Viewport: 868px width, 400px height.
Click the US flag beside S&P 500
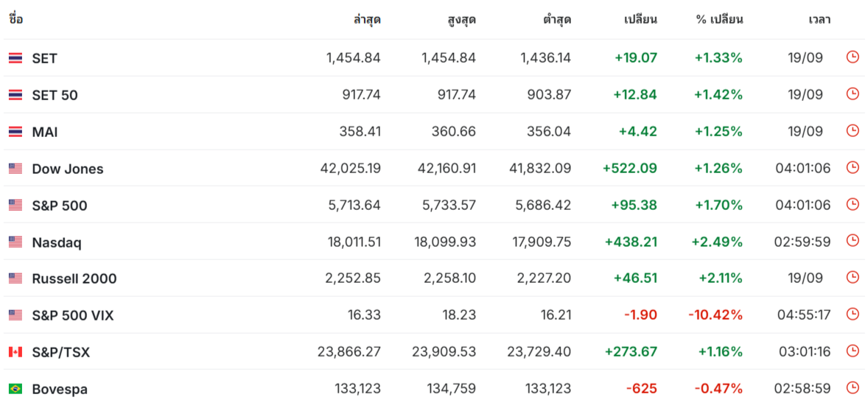pyautogui.click(x=15, y=206)
